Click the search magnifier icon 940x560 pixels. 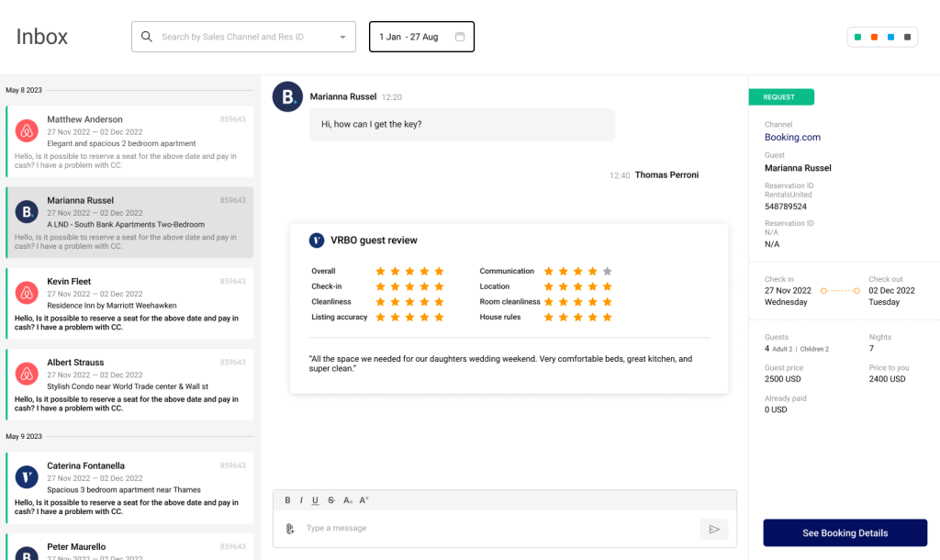(146, 37)
